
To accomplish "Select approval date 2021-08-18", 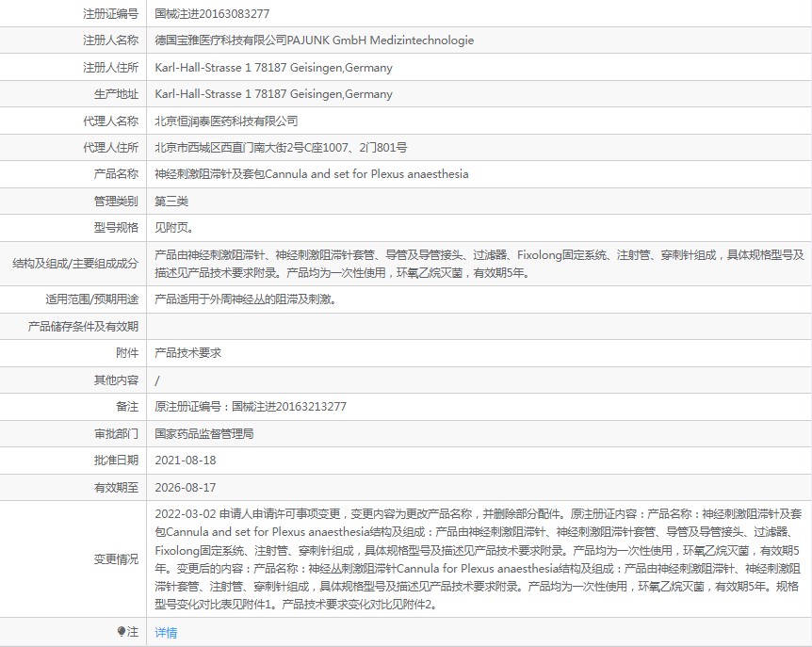I will point(186,461).
